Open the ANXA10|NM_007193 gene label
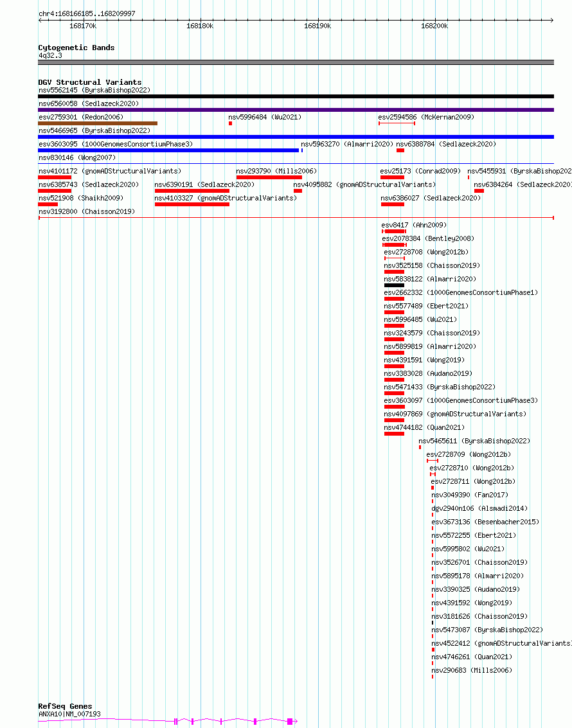Image resolution: width=572 pixels, height=728 pixels. 69,714
